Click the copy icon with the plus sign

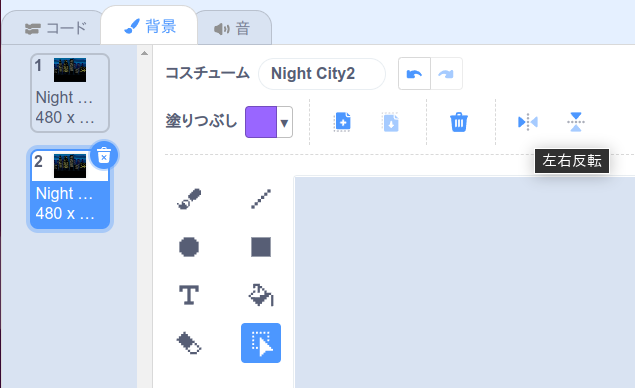pos(342,122)
